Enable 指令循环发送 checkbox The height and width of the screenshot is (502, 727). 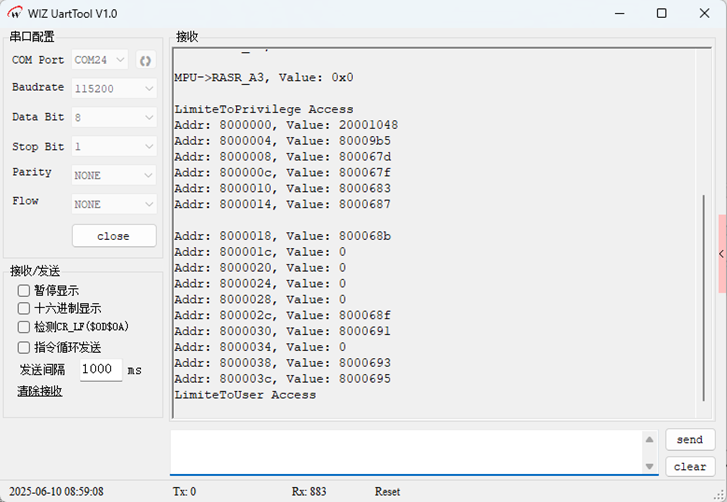pos(24,347)
